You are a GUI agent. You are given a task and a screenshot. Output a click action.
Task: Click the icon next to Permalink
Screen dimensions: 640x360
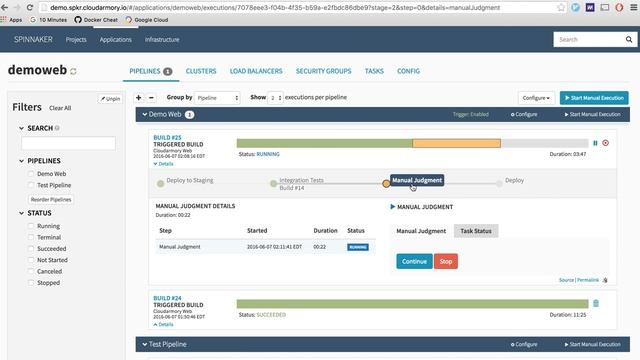[605, 280]
